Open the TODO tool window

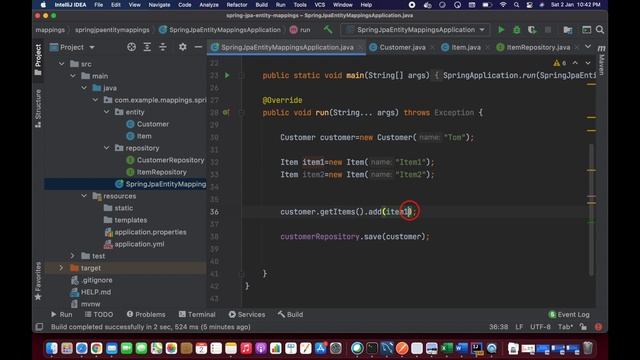tap(99, 314)
